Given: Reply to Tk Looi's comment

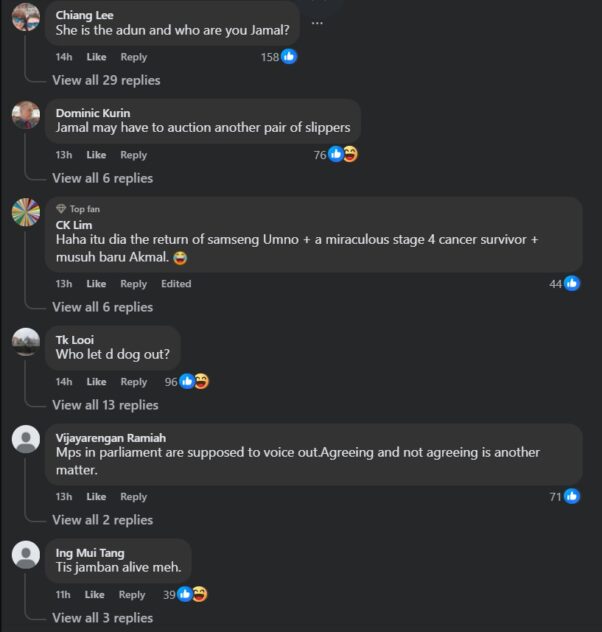Looking at the screenshot, I should 134,382.
